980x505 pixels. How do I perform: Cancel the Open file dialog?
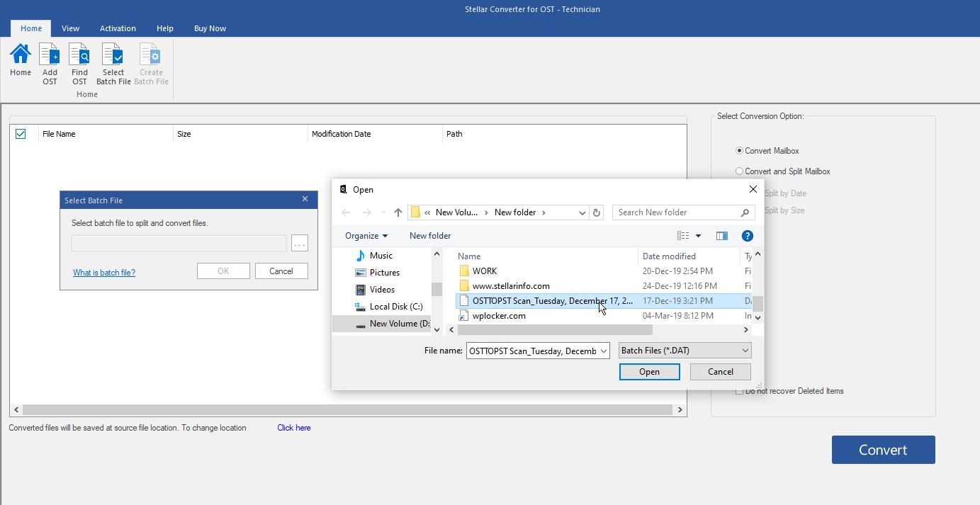point(721,372)
